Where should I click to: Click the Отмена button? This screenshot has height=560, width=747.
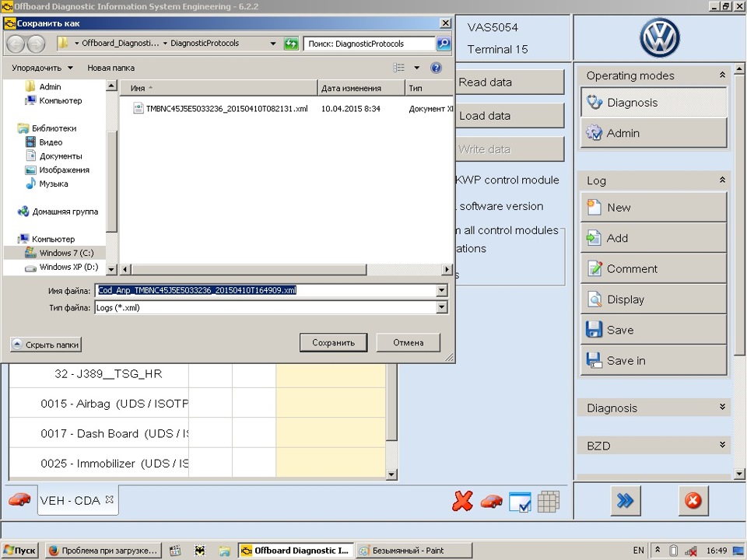point(409,342)
